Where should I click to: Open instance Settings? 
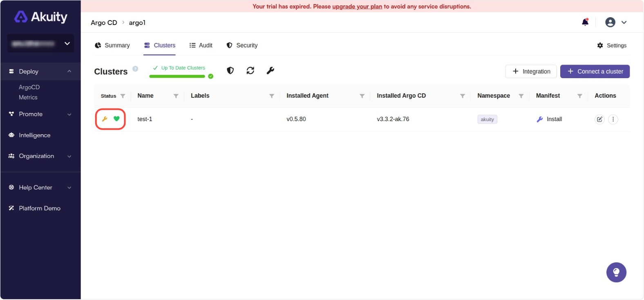coord(612,45)
